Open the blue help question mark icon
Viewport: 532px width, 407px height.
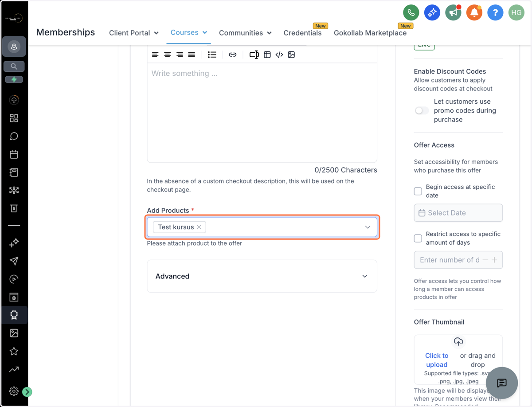pyautogui.click(x=495, y=12)
